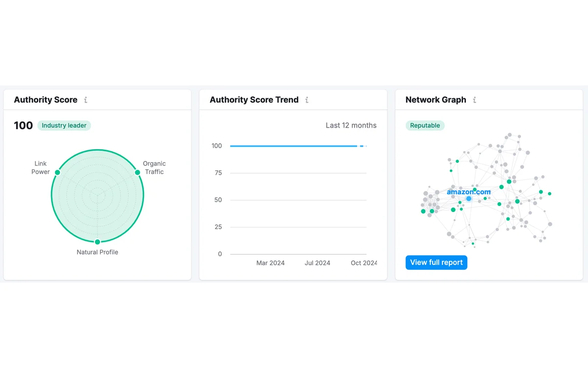Click the Last 12 months label

click(x=351, y=125)
